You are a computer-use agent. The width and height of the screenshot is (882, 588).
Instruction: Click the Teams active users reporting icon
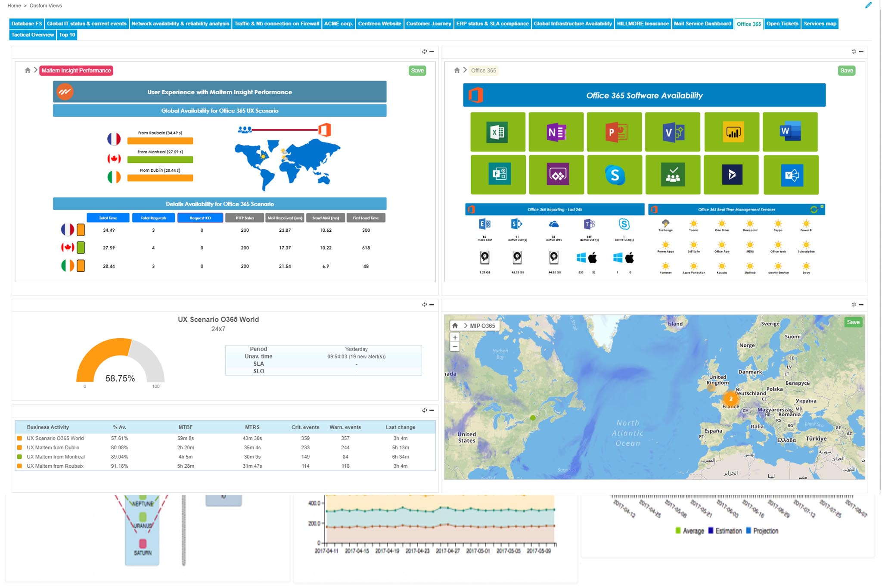pyautogui.click(x=589, y=224)
